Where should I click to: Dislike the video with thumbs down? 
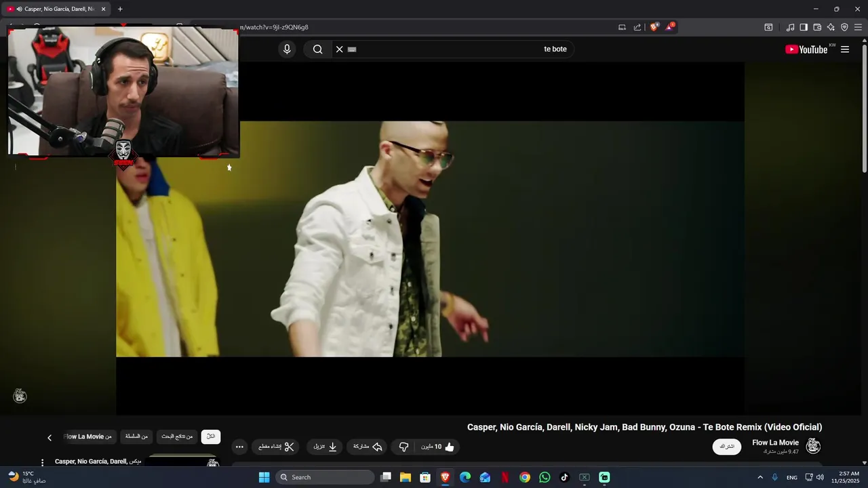[x=403, y=447]
